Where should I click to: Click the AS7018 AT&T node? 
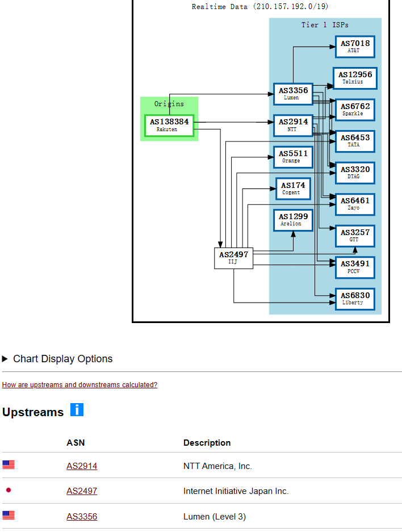355,47
